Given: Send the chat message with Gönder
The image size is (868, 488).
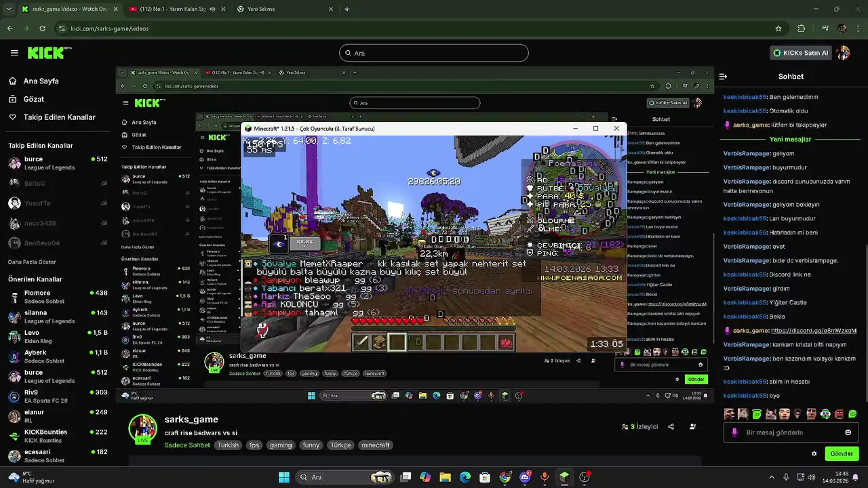Looking at the screenshot, I should 842,453.
